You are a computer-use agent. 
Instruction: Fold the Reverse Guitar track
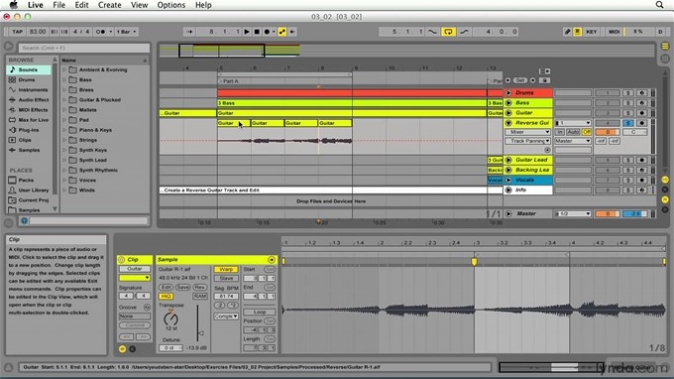click(509, 123)
